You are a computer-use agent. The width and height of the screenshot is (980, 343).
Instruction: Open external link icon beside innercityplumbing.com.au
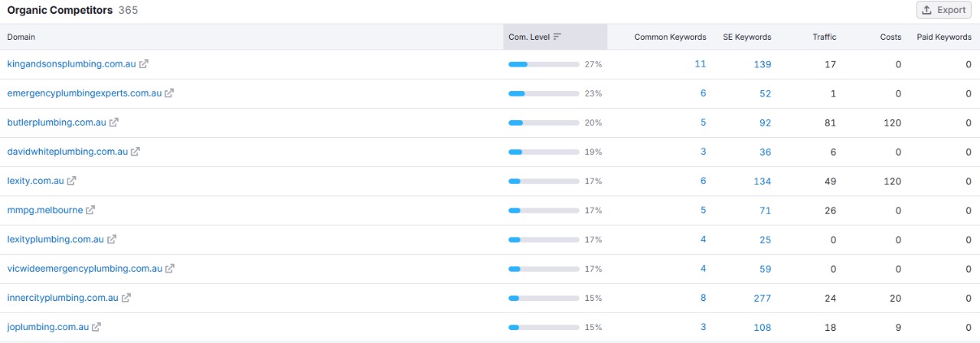pos(126,298)
